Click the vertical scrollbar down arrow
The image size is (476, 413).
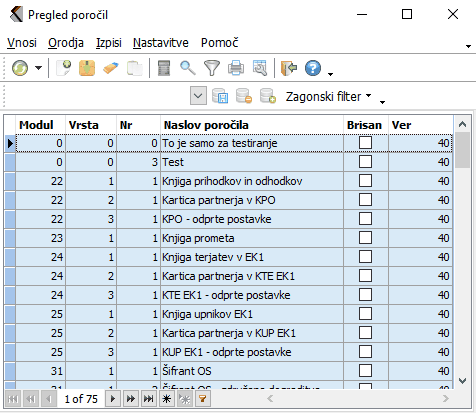pos(462,380)
